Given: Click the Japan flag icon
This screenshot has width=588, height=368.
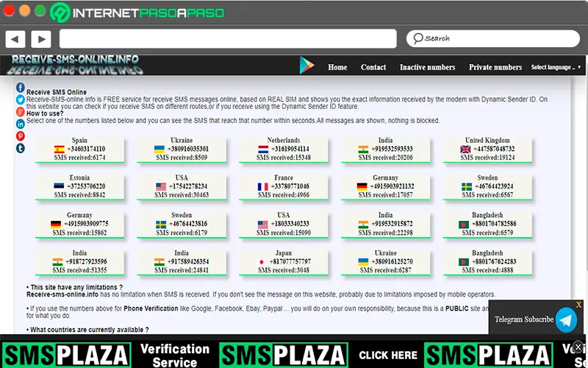Looking at the screenshot, I should point(262,262).
